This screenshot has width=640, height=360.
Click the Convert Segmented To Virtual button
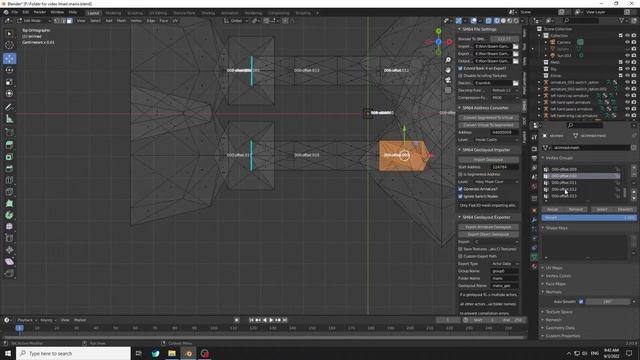click(x=488, y=118)
